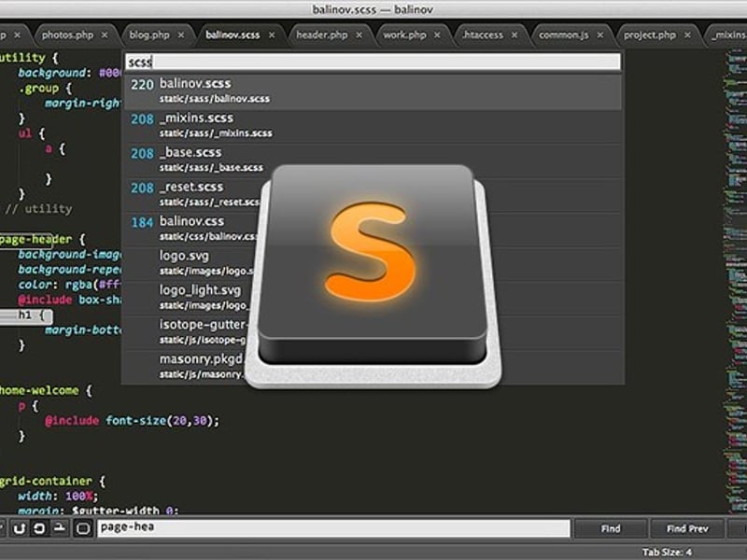Click the 'width: 100%;' code line
747x560 pixels.
pyautogui.click(x=58, y=497)
